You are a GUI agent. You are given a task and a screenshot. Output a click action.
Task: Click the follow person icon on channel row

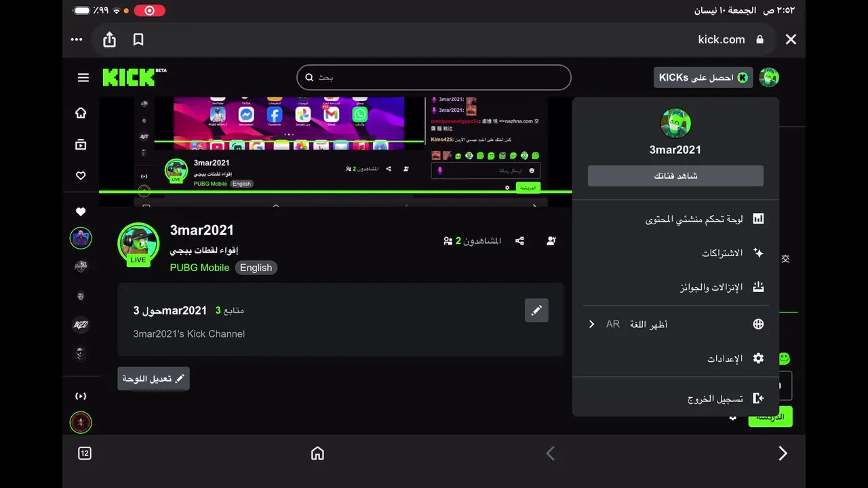pyautogui.click(x=551, y=241)
